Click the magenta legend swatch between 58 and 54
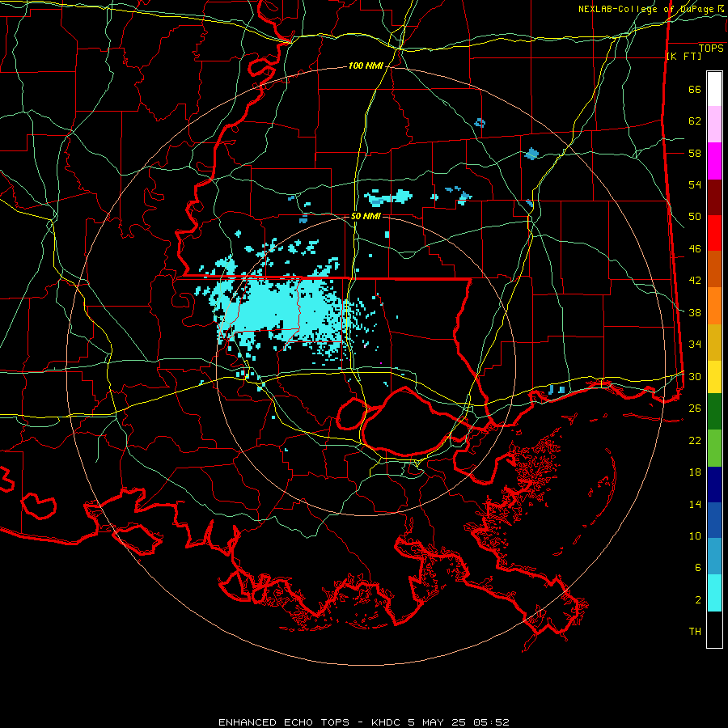728x728 pixels. pyautogui.click(x=714, y=161)
